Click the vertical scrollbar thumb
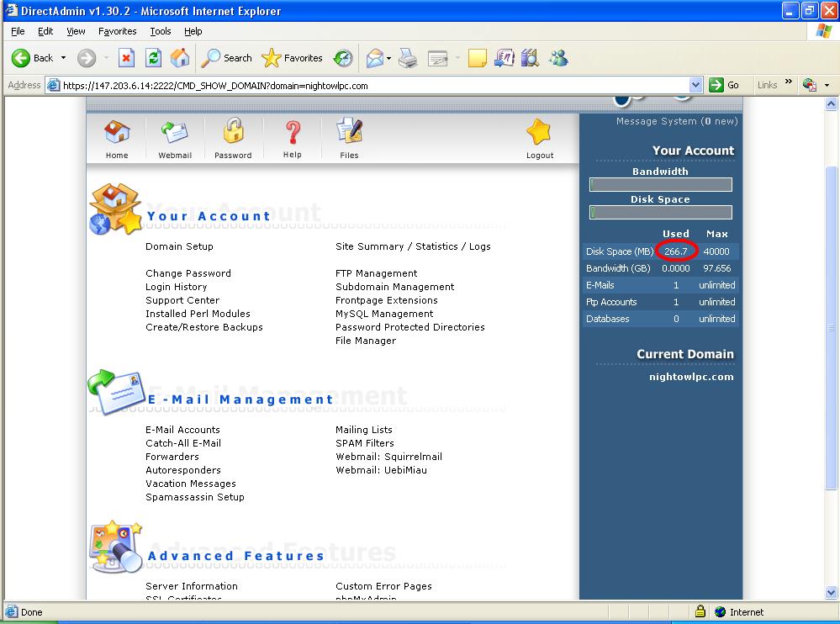The width and height of the screenshot is (840, 624). tap(831, 328)
